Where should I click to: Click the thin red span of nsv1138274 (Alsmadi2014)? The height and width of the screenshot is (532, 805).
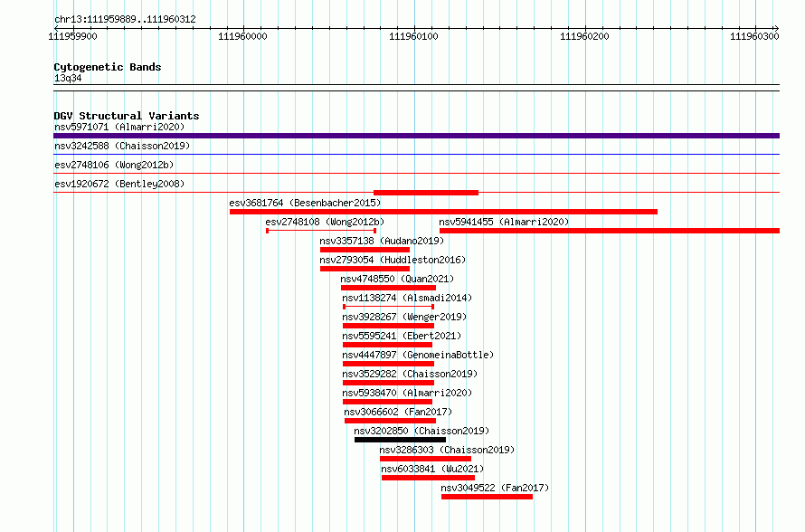point(389,307)
